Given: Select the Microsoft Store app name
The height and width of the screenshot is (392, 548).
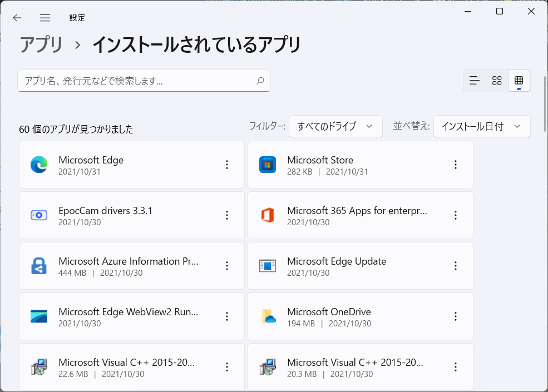Looking at the screenshot, I should pos(320,160).
